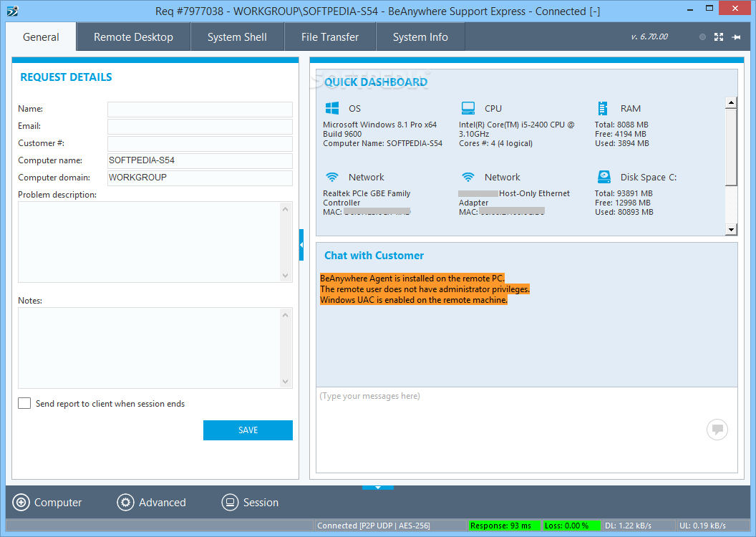Click 'Total: 8088 MB' RAM value
The height and width of the screenshot is (537, 756).
[621, 125]
